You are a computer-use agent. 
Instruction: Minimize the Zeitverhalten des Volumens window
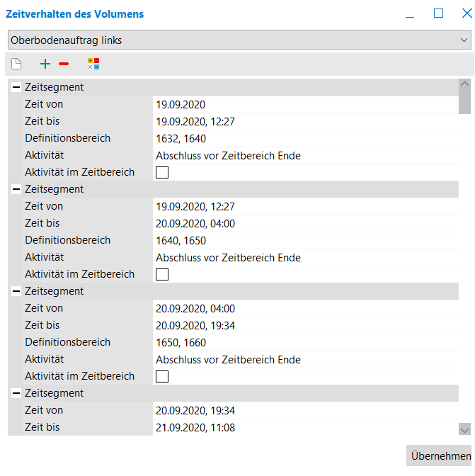tap(411, 13)
